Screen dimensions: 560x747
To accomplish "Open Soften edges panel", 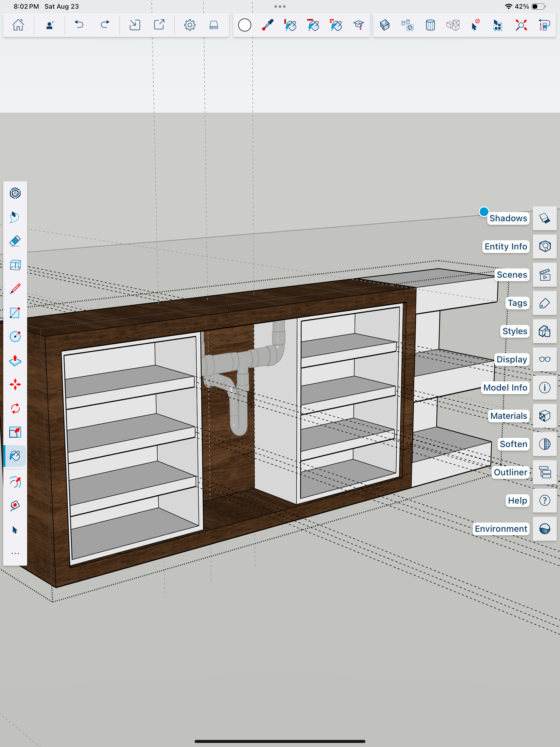I will point(545,444).
